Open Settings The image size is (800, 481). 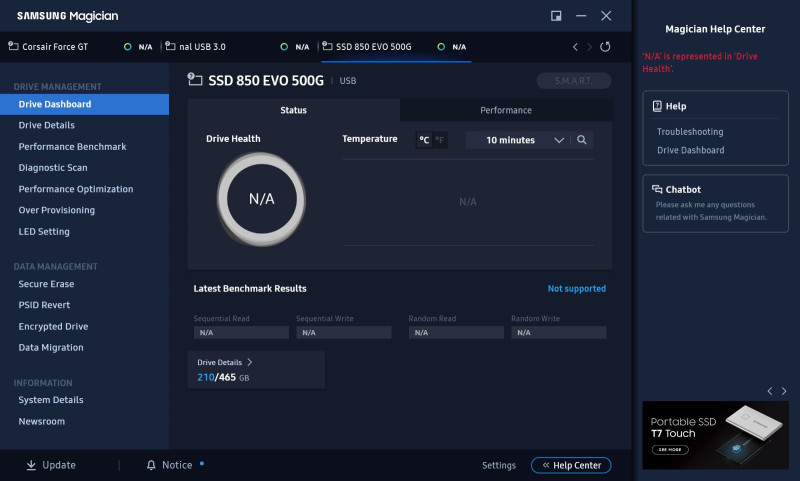click(x=498, y=465)
